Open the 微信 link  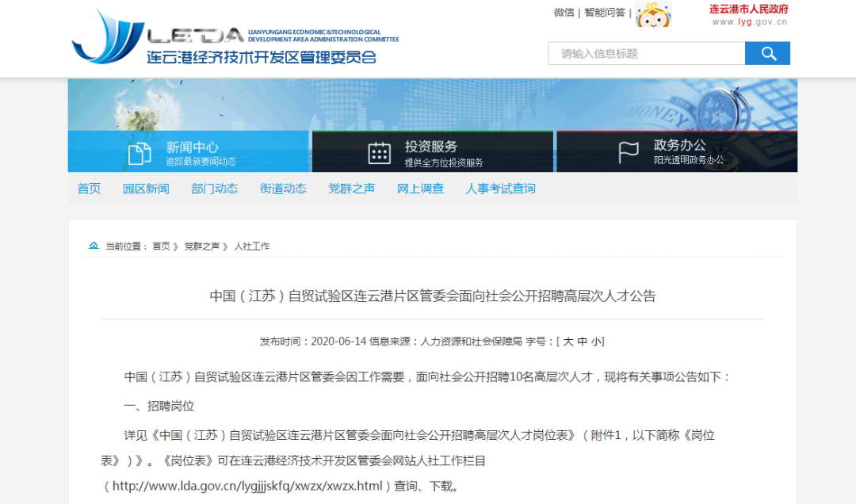(x=564, y=13)
